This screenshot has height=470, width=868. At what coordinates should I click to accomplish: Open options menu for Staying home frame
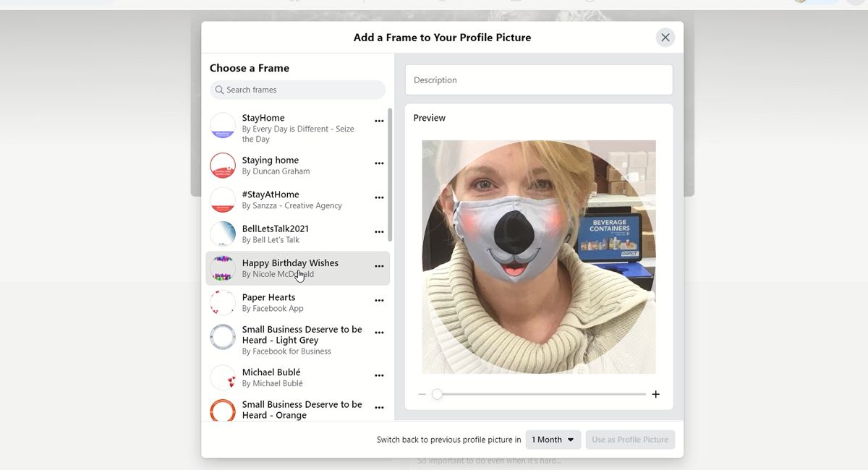pos(379,163)
